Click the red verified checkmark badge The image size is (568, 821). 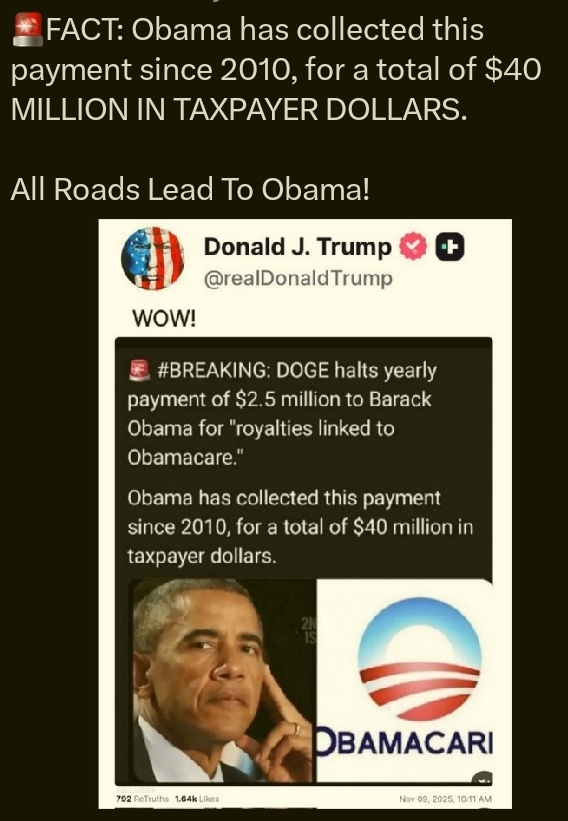(x=414, y=247)
